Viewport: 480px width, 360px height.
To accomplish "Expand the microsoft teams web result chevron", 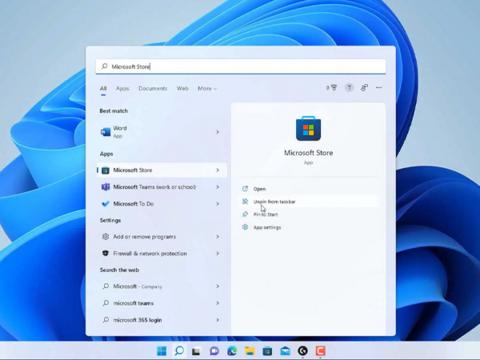I will (218, 303).
